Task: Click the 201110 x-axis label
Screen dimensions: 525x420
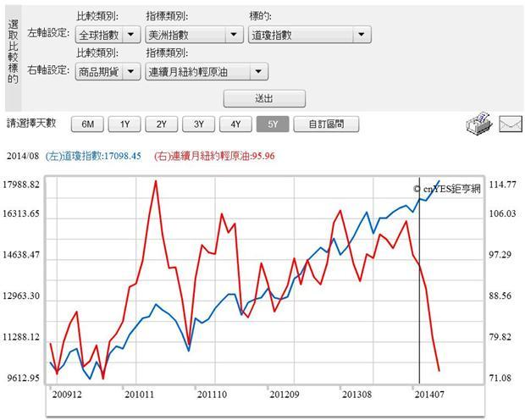Action: click(212, 395)
